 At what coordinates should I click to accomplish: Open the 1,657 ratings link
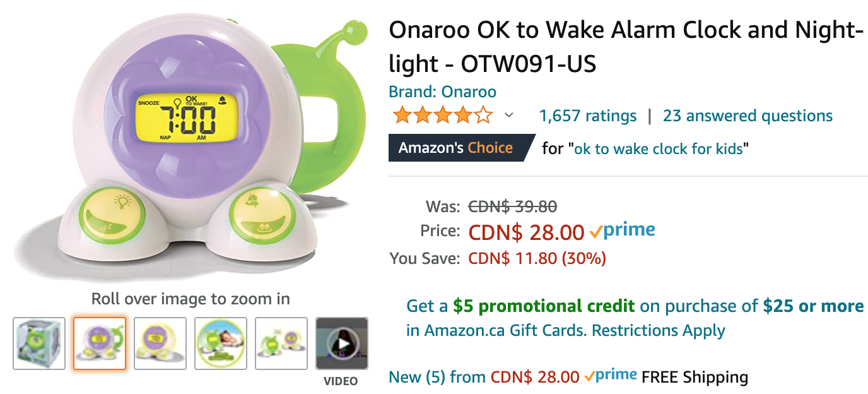(x=588, y=116)
